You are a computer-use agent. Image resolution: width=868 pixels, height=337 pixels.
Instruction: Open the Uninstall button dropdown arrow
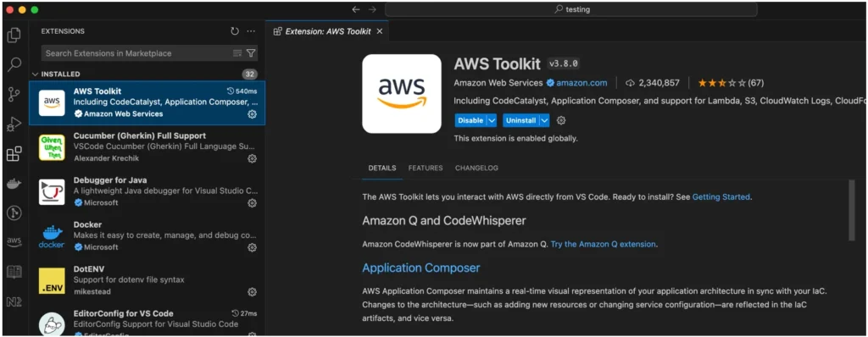[x=544, y=120]
